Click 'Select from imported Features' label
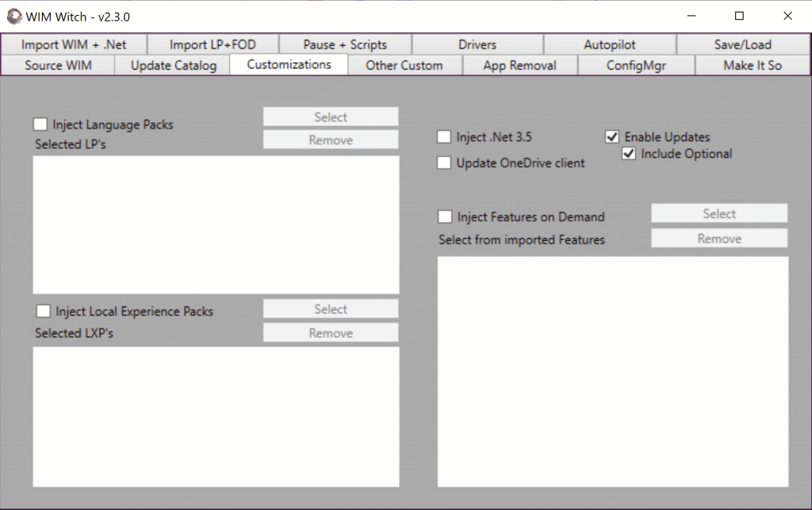812x510 pixels. point(522,240)
